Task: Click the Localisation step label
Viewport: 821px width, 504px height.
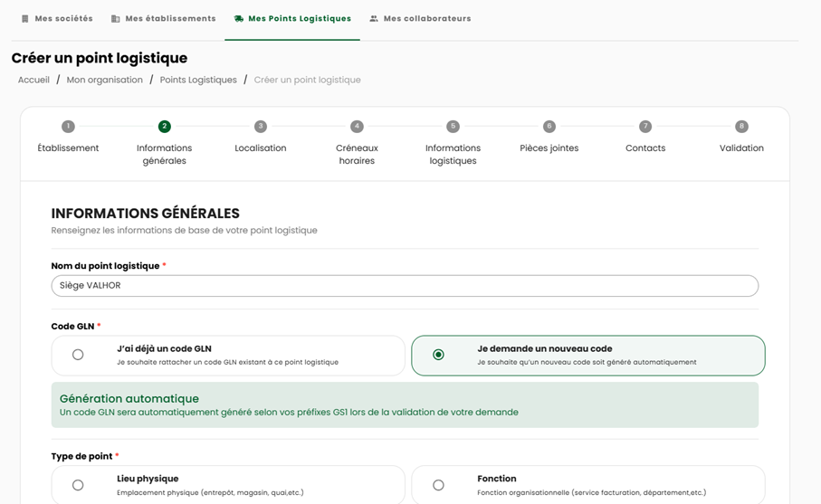Action: click(261, 148)
